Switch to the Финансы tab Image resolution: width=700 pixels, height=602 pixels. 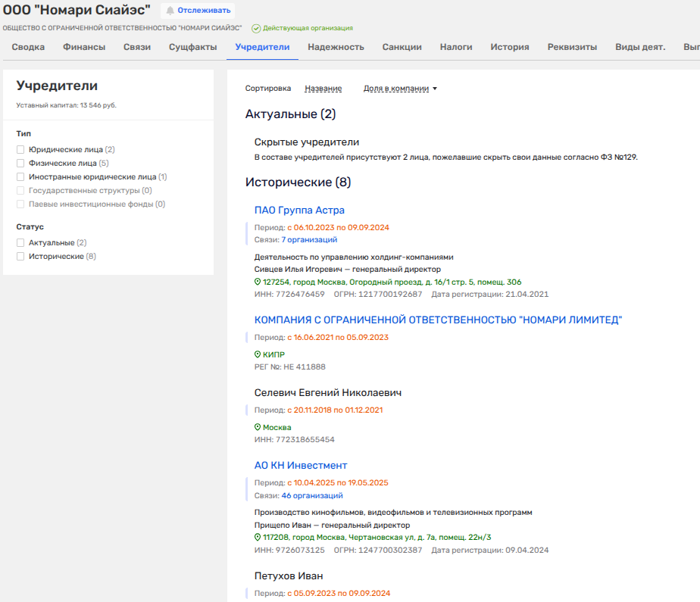(x=84, y=47)
